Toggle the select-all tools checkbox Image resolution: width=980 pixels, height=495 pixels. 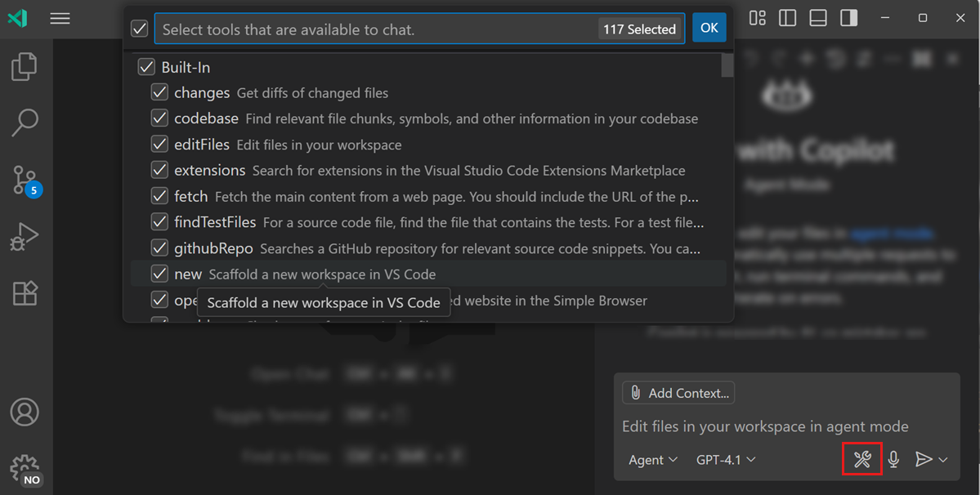tap(140, 29)
